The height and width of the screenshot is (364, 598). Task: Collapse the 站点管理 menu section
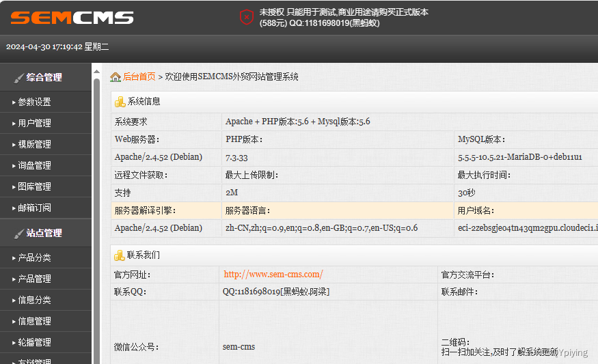46,233
